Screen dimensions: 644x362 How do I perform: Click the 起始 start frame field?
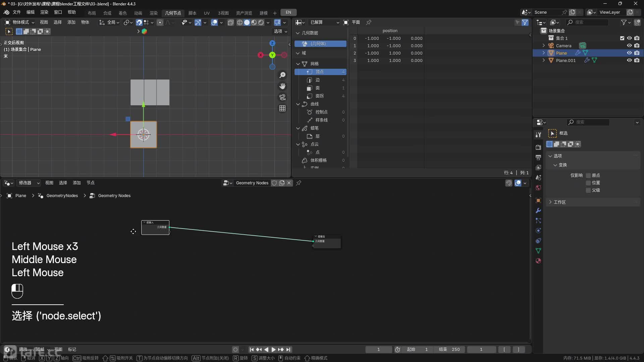pyautogui.click(x=418, y=350)
